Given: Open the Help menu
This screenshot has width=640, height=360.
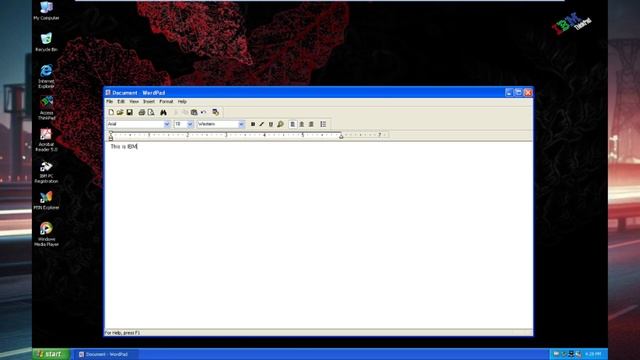Looking at the screenshot, I should tap(182, 102).
